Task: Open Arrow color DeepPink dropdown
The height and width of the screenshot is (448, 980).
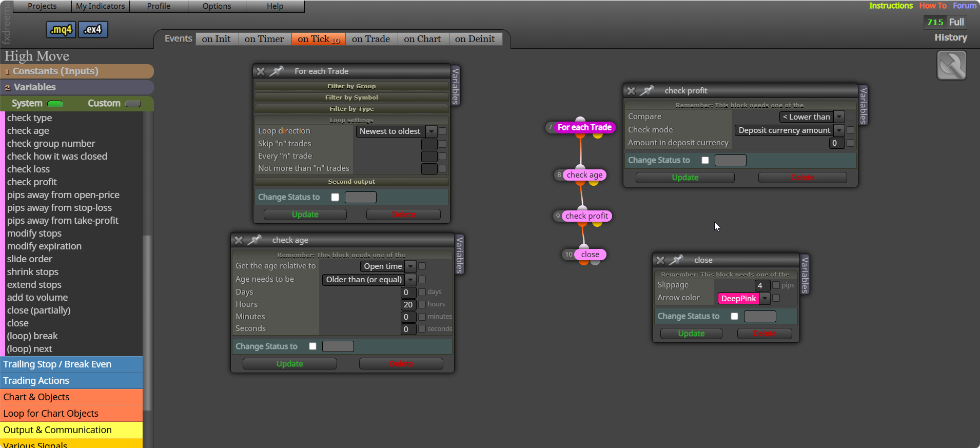Action: pyautogui.click(x=765, y=299)
